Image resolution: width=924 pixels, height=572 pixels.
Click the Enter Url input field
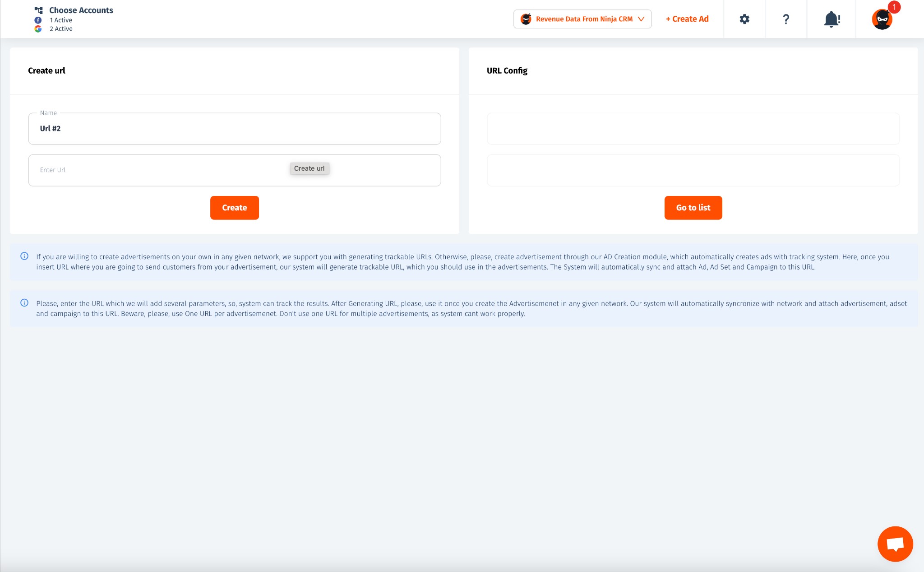pos(158,170)
